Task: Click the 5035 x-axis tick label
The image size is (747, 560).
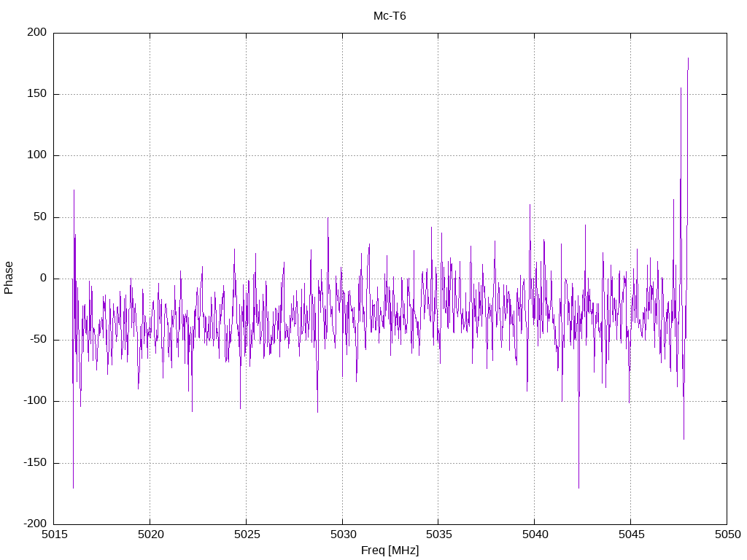Action: click(x=438, y=534)
